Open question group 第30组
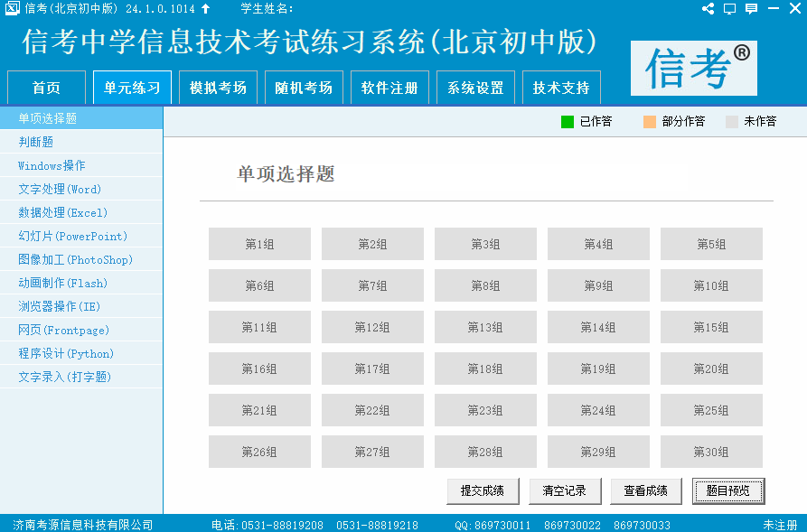This screenshot has height=532, width=807. coord(711,452)
